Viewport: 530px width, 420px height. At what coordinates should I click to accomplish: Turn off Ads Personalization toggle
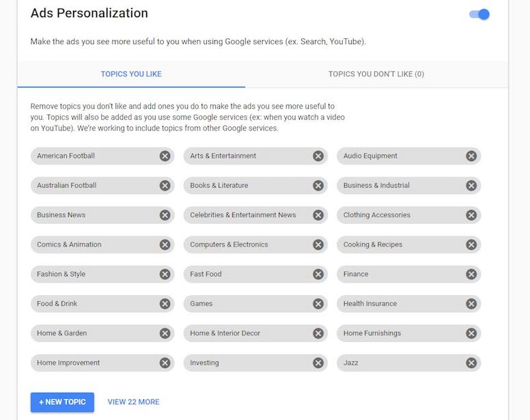pyautogui.click(x=479, y=14)
